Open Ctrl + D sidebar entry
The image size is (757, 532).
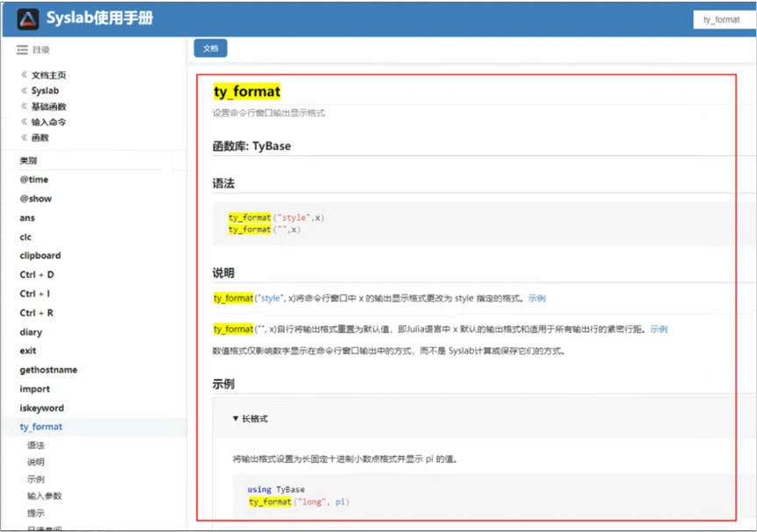tap(37, 274)
